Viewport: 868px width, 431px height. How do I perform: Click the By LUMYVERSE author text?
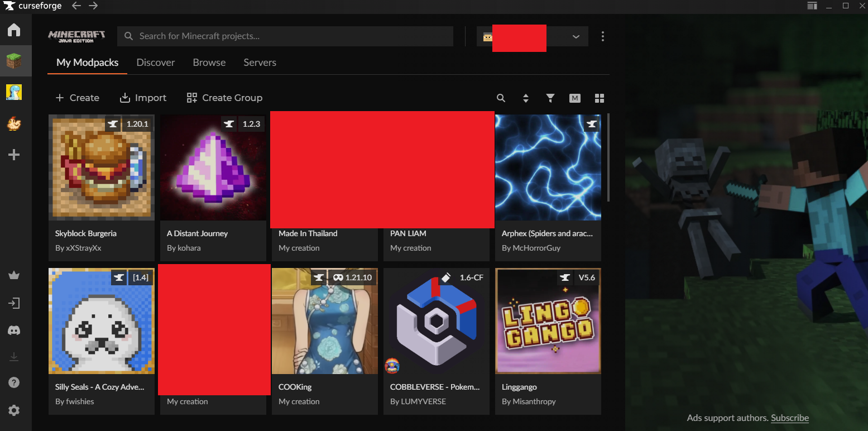[x=418, y=401]
